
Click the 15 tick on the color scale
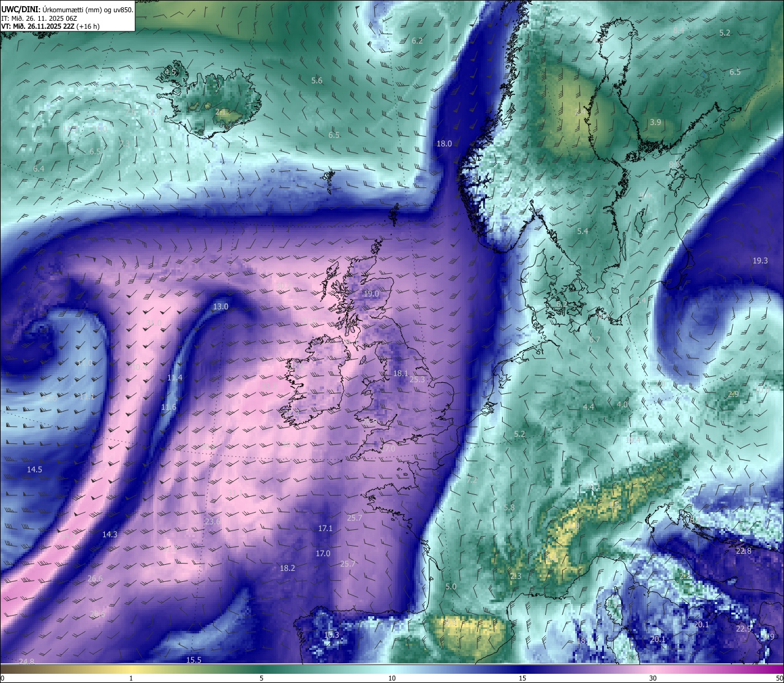pyautogui.click(x=522, y=678)
